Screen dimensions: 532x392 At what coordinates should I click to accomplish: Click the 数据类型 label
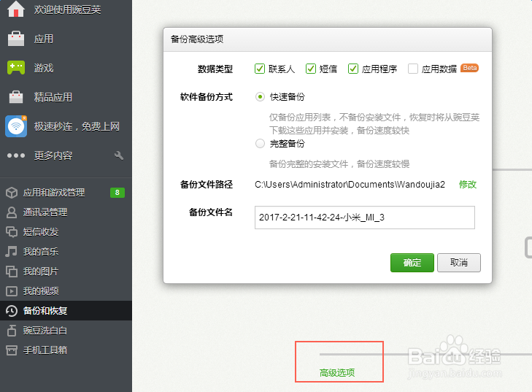point(215,69)
